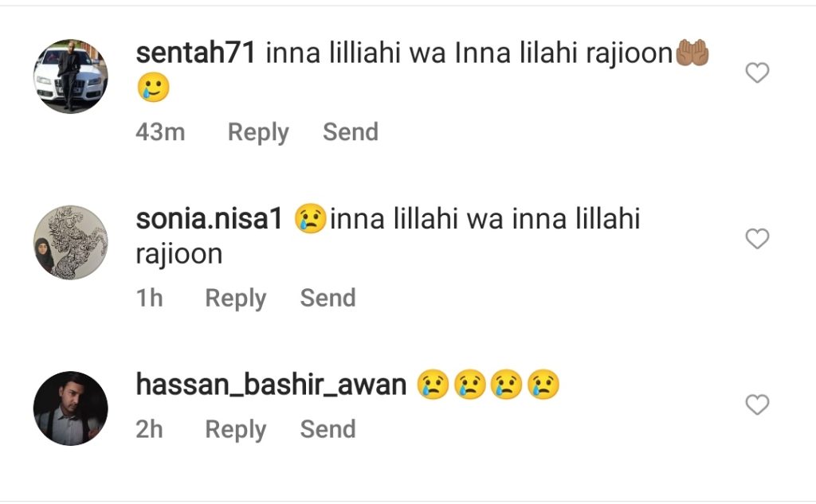
Task: Open the hassan_bashir_awan username link
Action: click(x=271, y=385)
